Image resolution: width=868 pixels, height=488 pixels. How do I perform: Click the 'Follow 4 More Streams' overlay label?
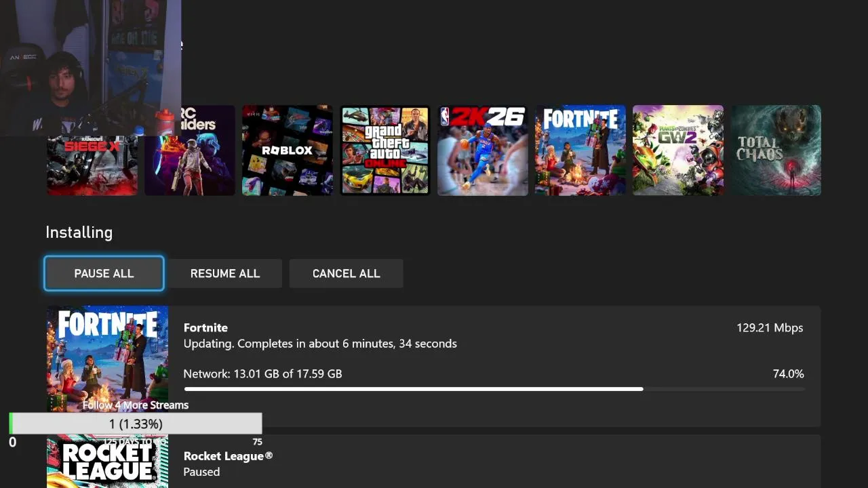click(x=136, y=405)
